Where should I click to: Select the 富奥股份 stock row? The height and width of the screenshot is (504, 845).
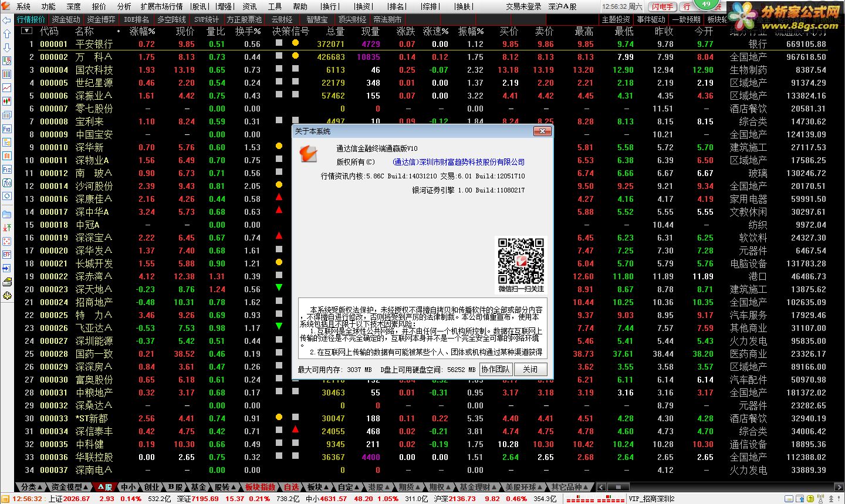422,380
